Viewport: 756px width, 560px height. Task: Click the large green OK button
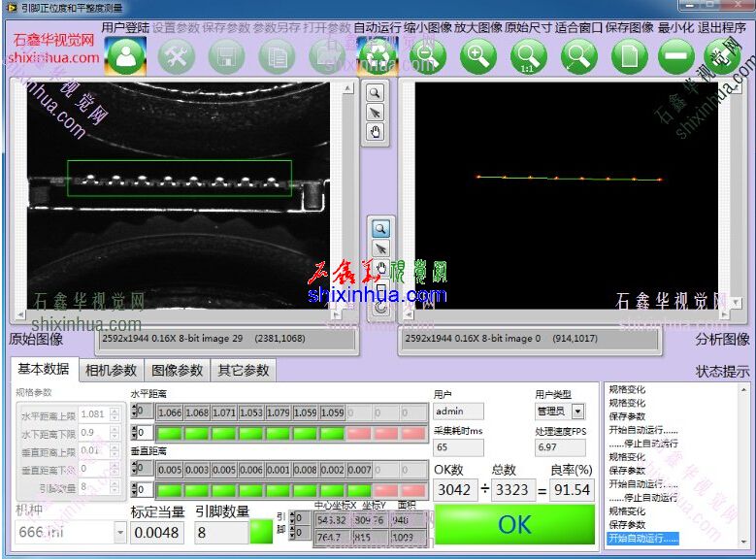(x=514, y=524)
